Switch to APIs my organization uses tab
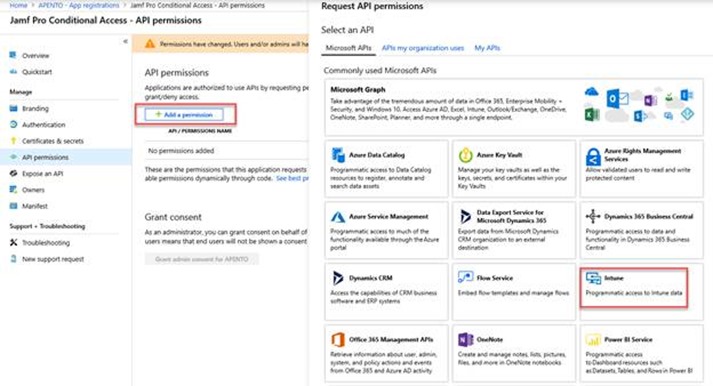This screenshot has height=386, width=713. click(x=423, y=48)
